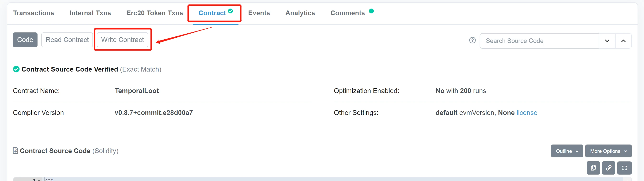Image resolution: width=644 pixels, height=181 pixels.
Task: Copy source code with the copy icon
Action: tap(593, 168)
